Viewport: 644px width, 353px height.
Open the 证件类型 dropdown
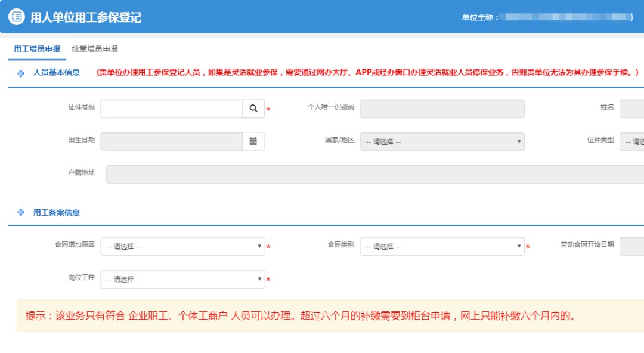click(631, 141)
